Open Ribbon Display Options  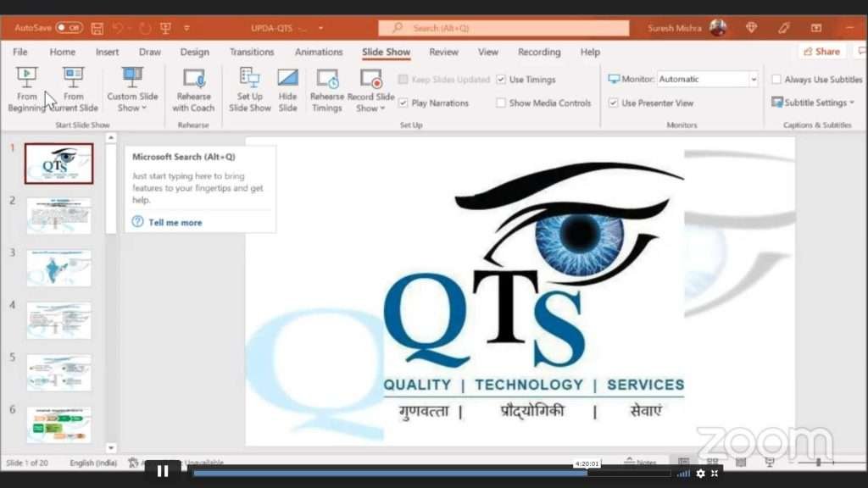(x=816, y=28)
